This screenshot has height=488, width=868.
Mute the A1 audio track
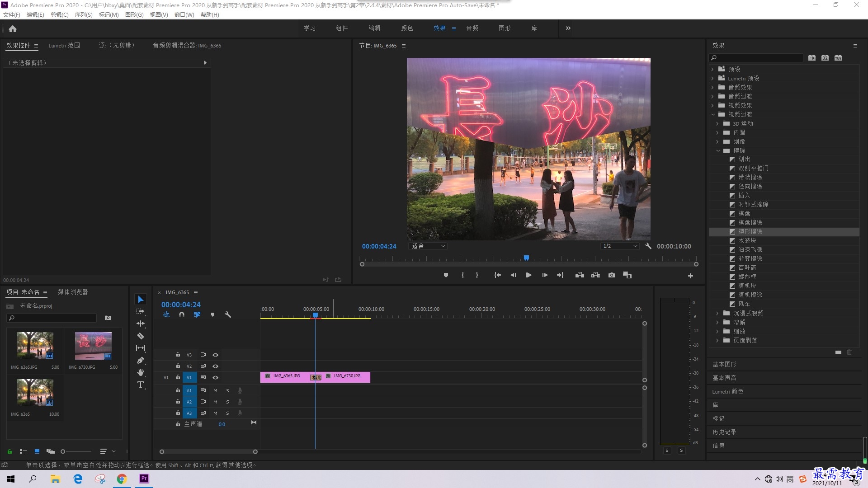coord(215,391)
